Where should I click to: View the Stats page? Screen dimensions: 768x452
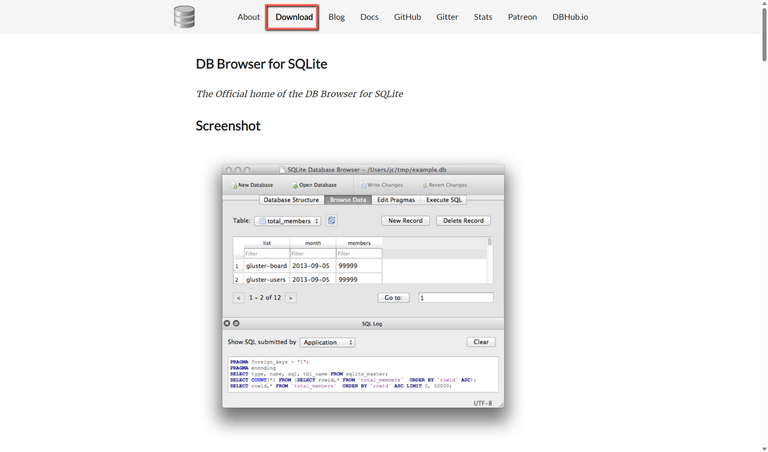[x=483, y=17]
